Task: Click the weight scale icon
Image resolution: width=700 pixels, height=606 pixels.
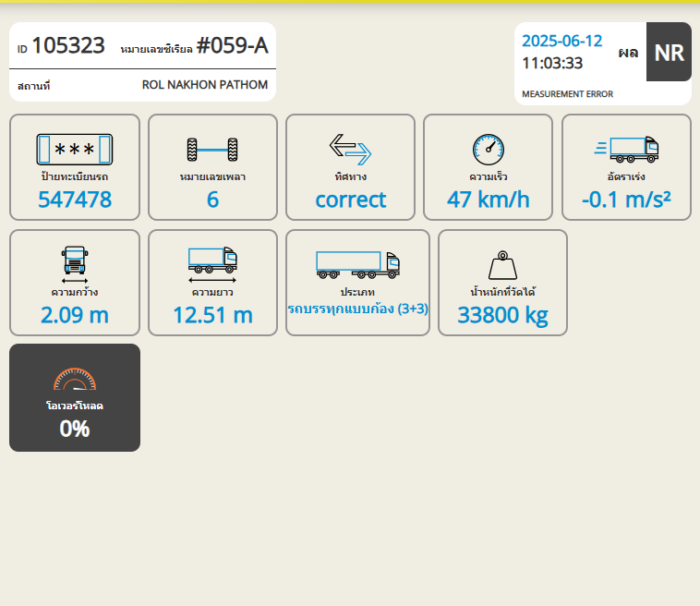Action: 502,265
